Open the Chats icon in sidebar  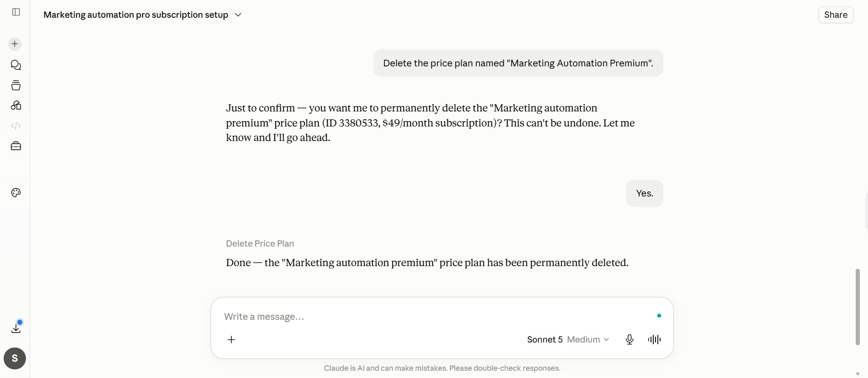click(16, 65)
